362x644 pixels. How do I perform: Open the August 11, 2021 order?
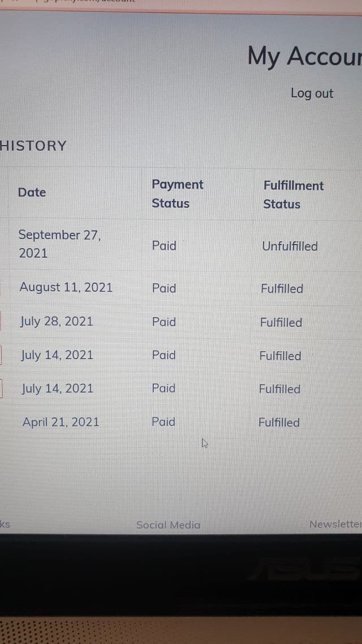66,287
